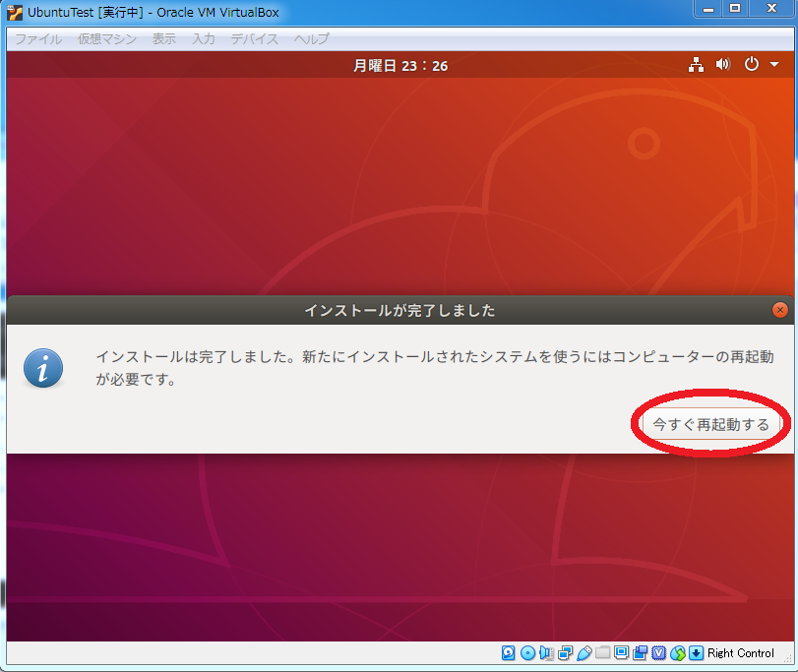798x672 pixels.
Task: Open the 入力 menu
Action: pyautogui.click(x=204, y=39)
